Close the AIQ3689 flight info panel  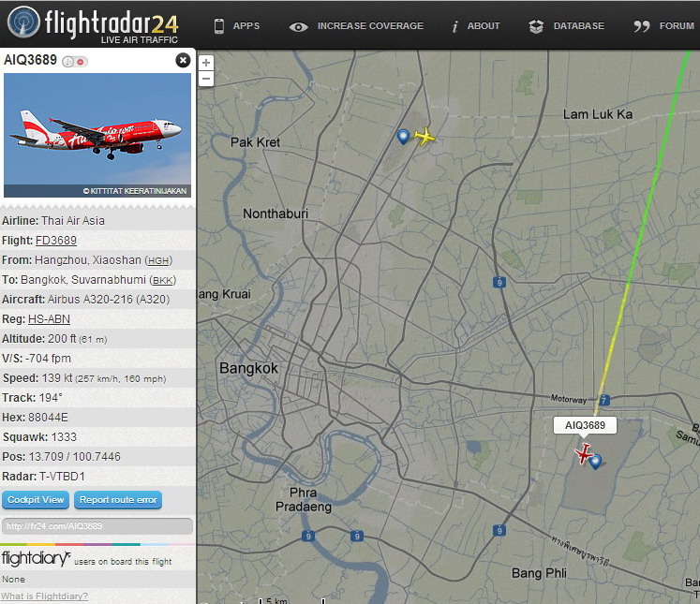coord(183,60)
